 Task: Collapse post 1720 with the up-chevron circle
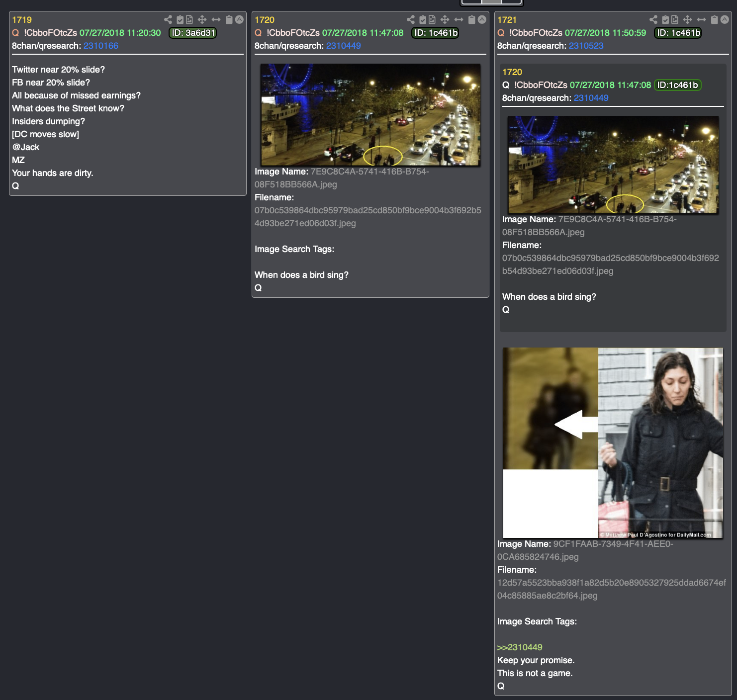[x=482, y=19]
